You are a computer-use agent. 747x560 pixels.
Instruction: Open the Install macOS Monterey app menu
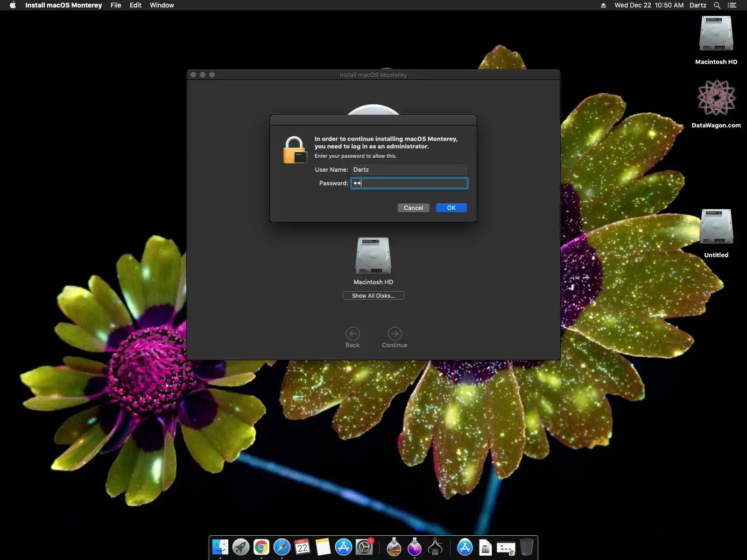coord(63,5)
